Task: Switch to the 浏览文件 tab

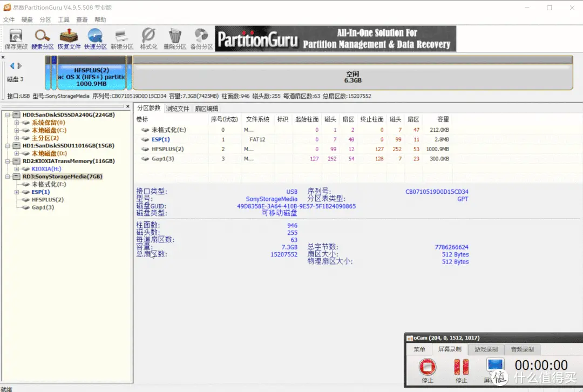Action: click(178, 109)
